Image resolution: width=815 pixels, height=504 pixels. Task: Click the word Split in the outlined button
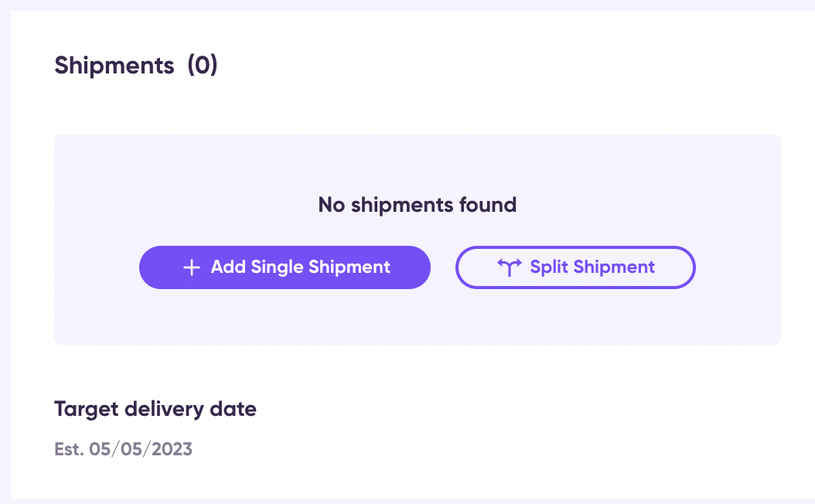[549, 267]
